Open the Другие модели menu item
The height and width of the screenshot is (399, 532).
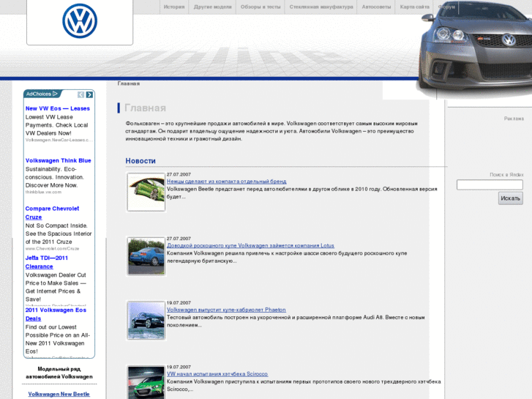pyautogui.click(x=213, y=7)
